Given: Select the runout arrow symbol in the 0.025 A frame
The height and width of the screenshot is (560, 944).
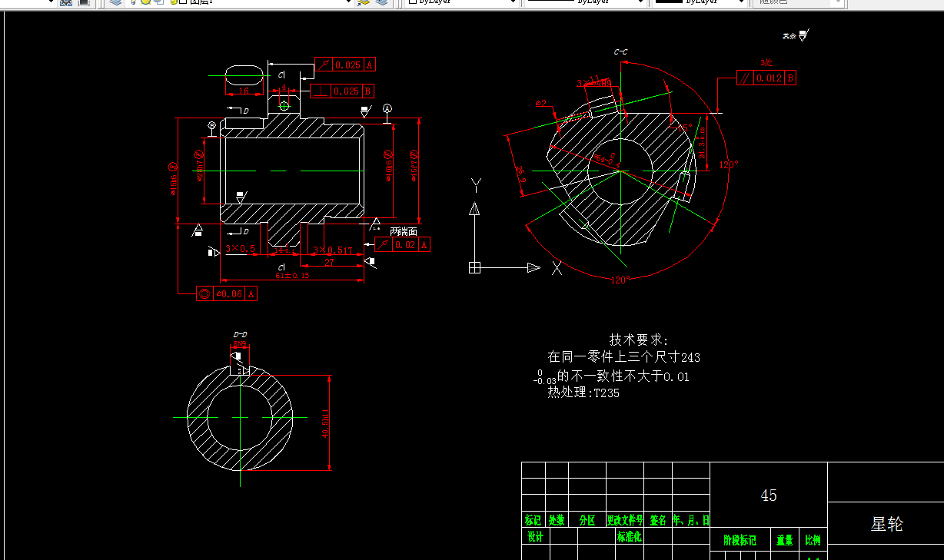Looking at the screenshot, I should coord(324,65).
